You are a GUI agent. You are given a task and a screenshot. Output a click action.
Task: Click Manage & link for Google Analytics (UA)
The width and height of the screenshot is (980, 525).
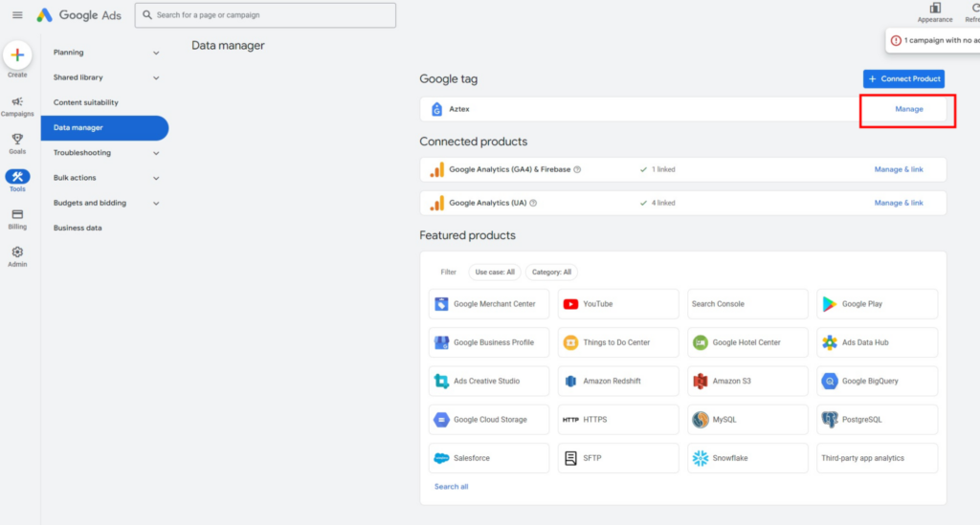click(898, 203)
